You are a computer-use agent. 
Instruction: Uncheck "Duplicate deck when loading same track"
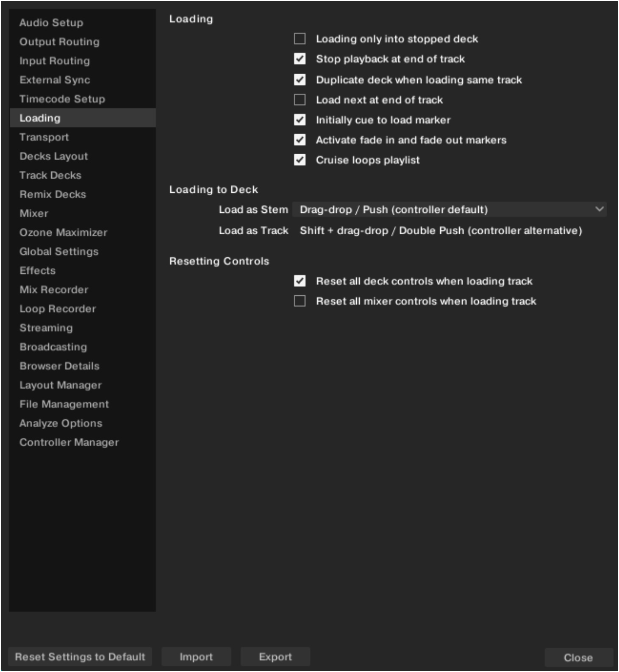coord(301,80)
